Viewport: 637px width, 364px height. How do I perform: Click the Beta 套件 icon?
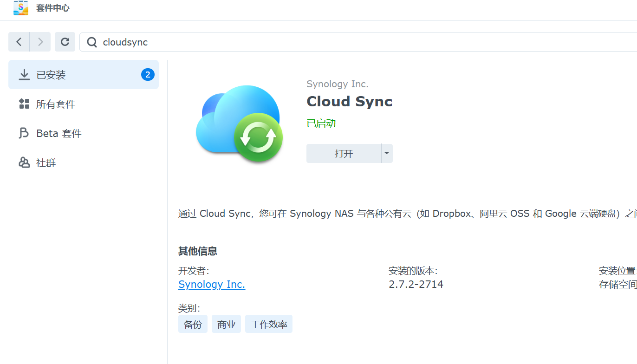(x=24, y=133)
